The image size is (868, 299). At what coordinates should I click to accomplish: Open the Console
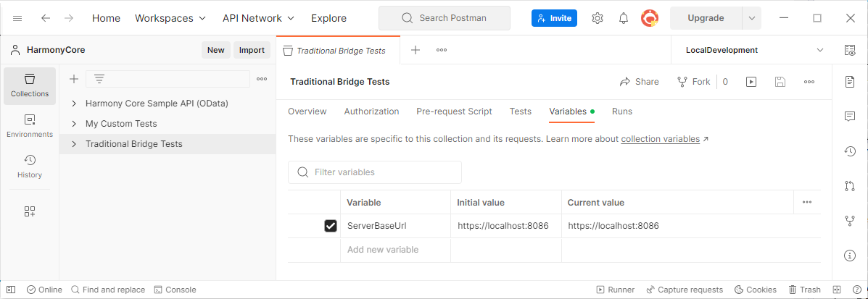pos(175,290)
